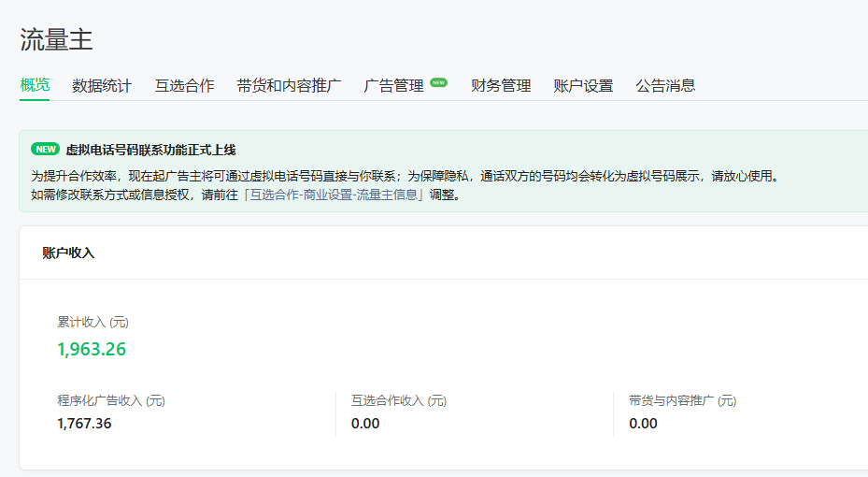The width and height of the screenshot is (868, 477).
Task: Click the 带货与内容推广 (元) label
Action: click(682, 400)
